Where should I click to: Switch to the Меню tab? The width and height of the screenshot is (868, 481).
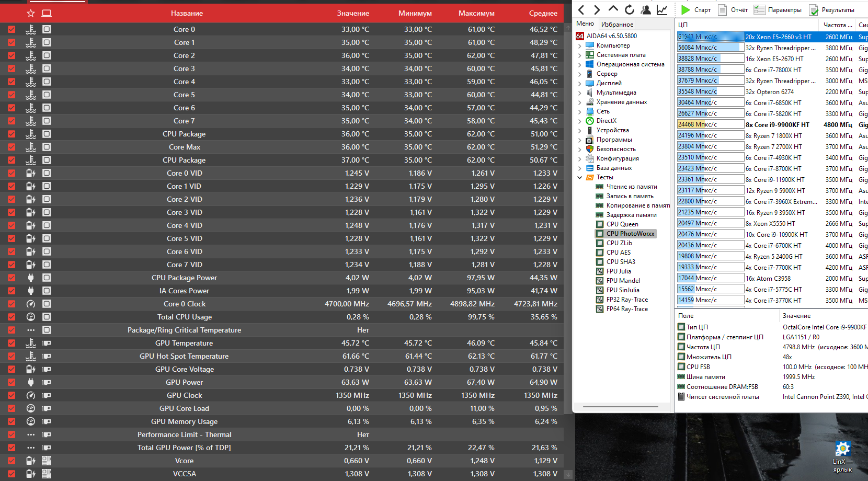[x=585, y=24]
